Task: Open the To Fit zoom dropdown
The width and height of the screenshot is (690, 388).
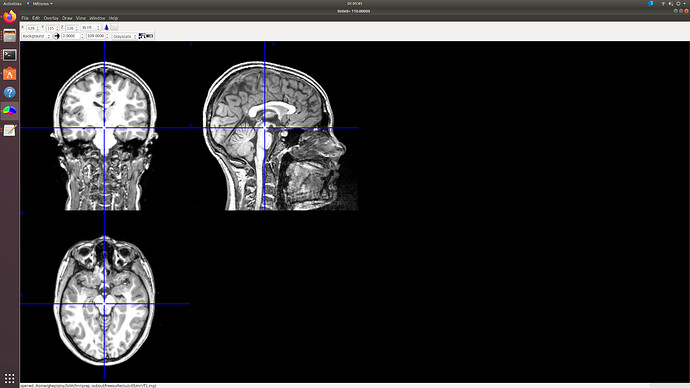Action: pyautogui.click(x=91, y=28)
